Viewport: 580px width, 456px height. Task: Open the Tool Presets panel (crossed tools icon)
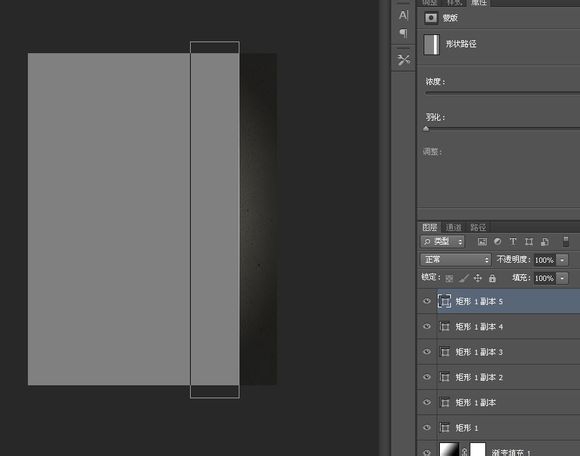click(403, 60)
